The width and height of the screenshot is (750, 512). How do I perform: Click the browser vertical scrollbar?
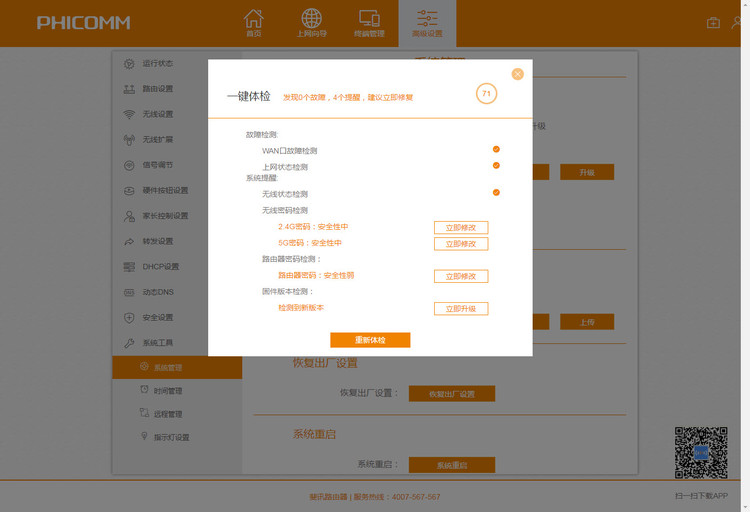pos(745,256)
